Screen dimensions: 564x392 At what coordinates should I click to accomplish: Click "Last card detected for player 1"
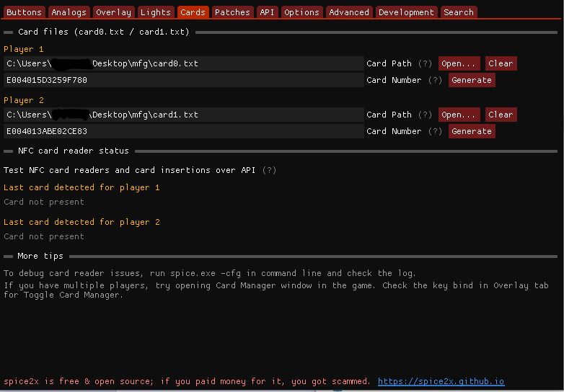81,187
